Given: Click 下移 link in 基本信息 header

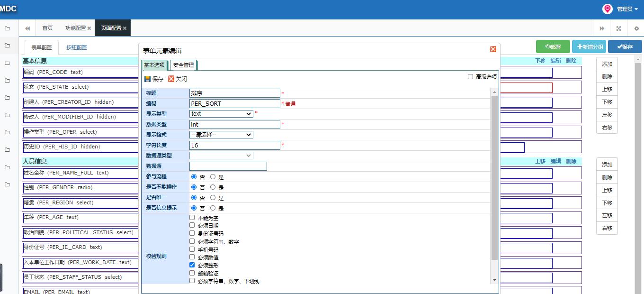Looking at the screenshot, I should click(540, 61).
